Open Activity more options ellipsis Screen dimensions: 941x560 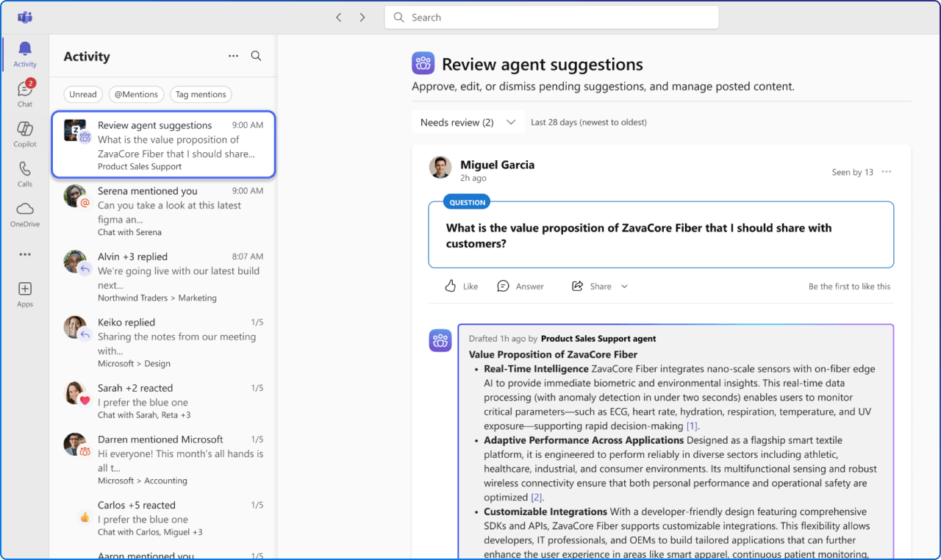[x=233, y=56]
